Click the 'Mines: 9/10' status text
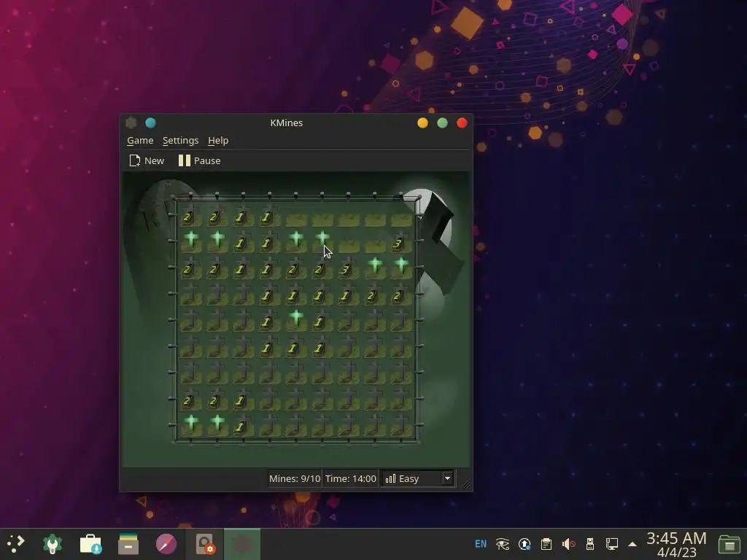Screen dimensions: 747x560 point(295,478)
